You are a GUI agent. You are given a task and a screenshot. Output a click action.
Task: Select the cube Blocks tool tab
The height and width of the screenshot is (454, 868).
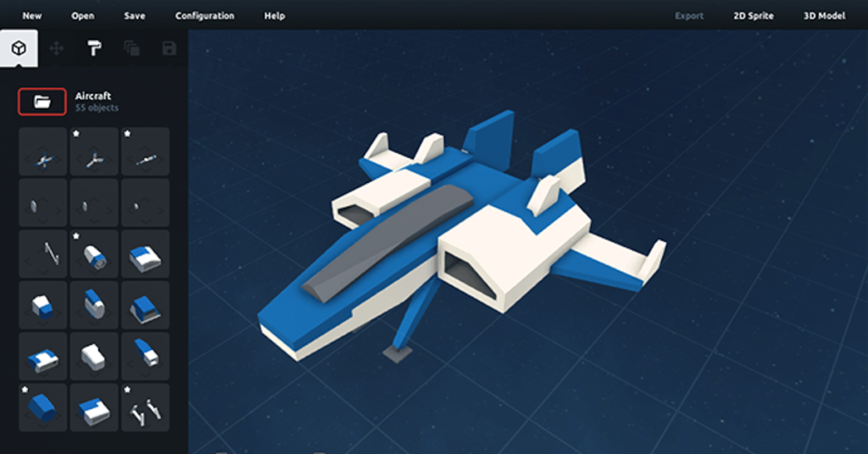pyautogui.click(x=19, y=48)
